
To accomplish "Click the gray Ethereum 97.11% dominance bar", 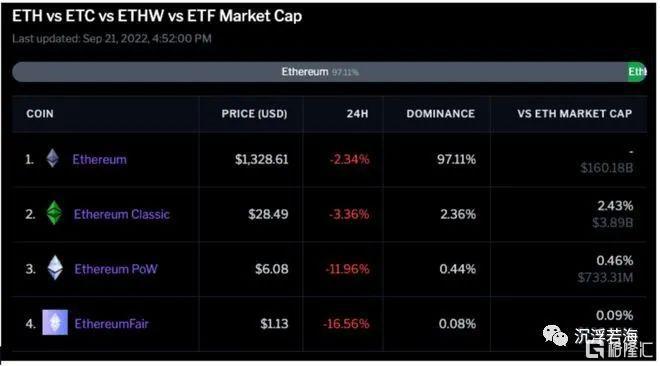I will [x=320, y=72].
